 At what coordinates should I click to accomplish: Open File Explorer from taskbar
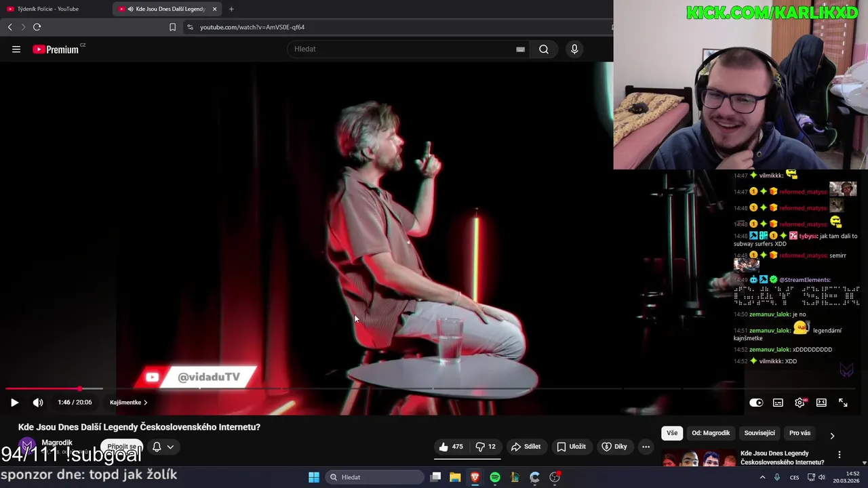(x=455, y=477)
